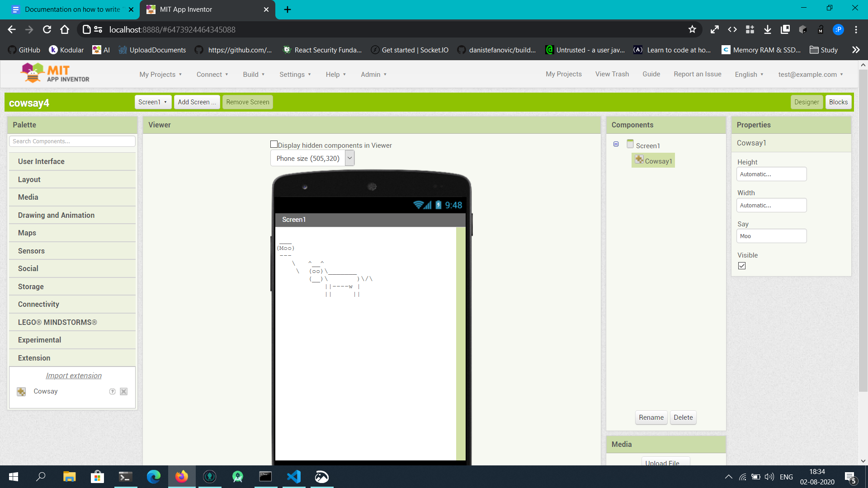Click the Say property text field
Image resolution: width=868 pixels, height=488 pixels.
[x=771, y=236]
